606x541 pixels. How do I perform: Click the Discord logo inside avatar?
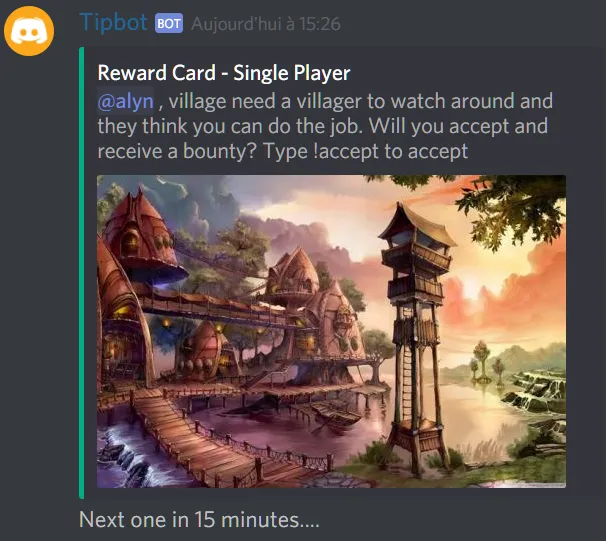[29, 31]
